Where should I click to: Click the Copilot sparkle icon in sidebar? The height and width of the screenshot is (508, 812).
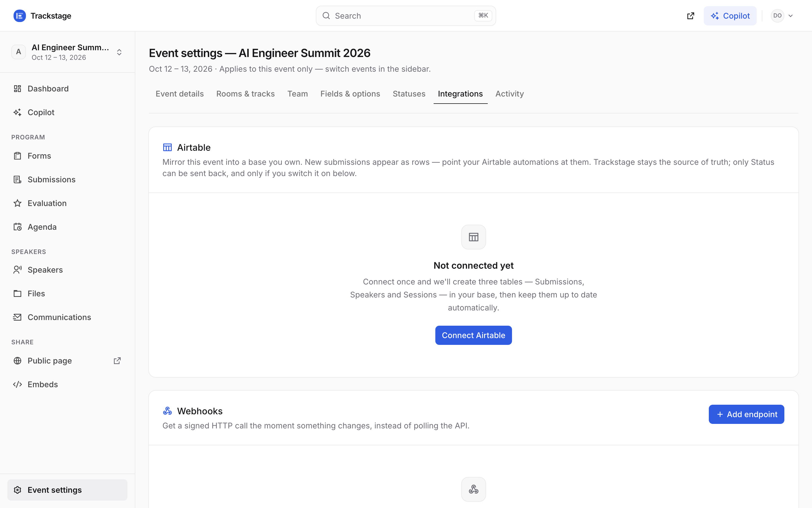click(17, 112)
